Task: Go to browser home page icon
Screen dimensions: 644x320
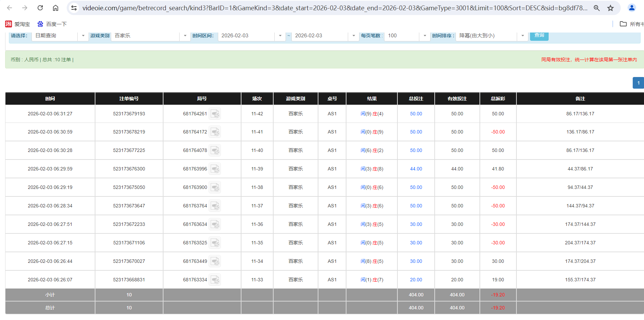Action: click(55, 8)
